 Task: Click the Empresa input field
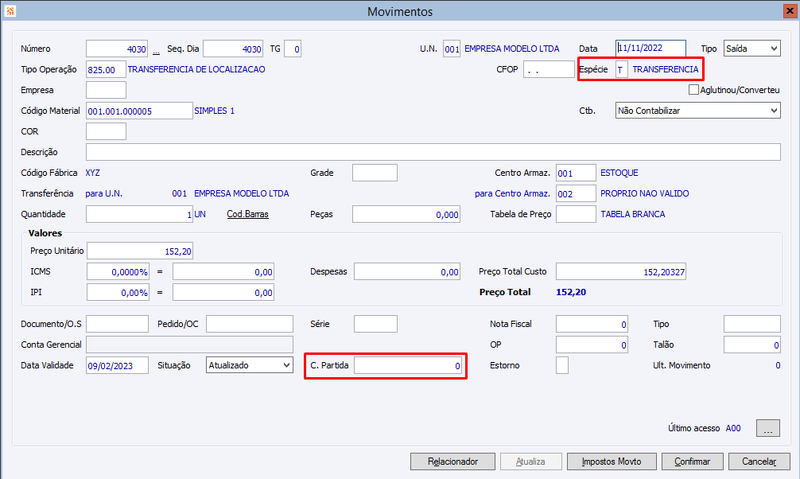106,90
